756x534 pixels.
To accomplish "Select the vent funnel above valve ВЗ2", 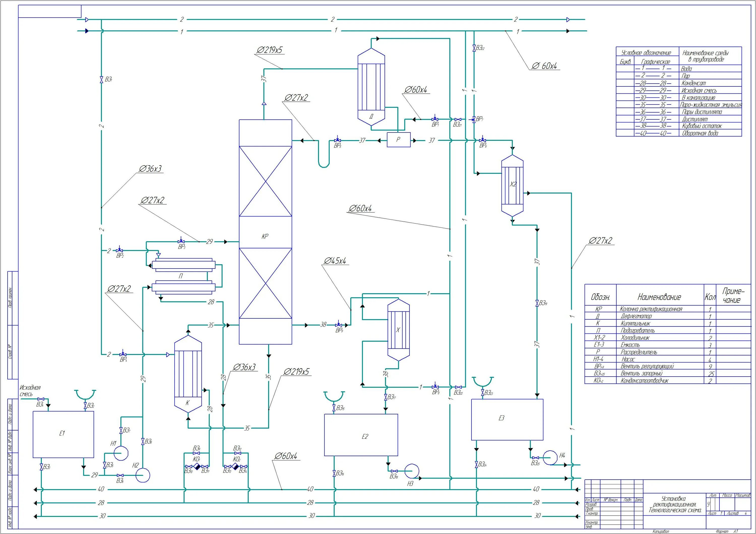I will [85, 394].
